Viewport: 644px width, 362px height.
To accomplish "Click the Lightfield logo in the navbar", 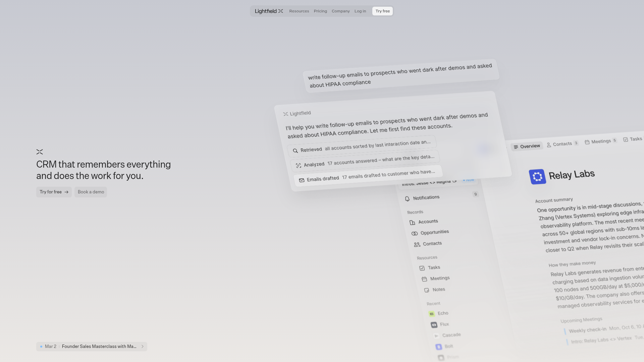I will click(x=269, y=11).
